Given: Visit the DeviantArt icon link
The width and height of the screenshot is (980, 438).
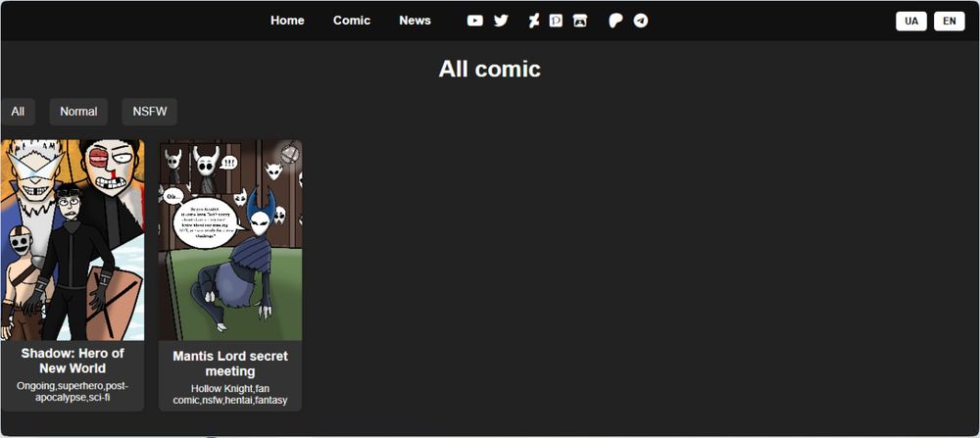Looking at the screenshot, I should click(x=533, y=22).
